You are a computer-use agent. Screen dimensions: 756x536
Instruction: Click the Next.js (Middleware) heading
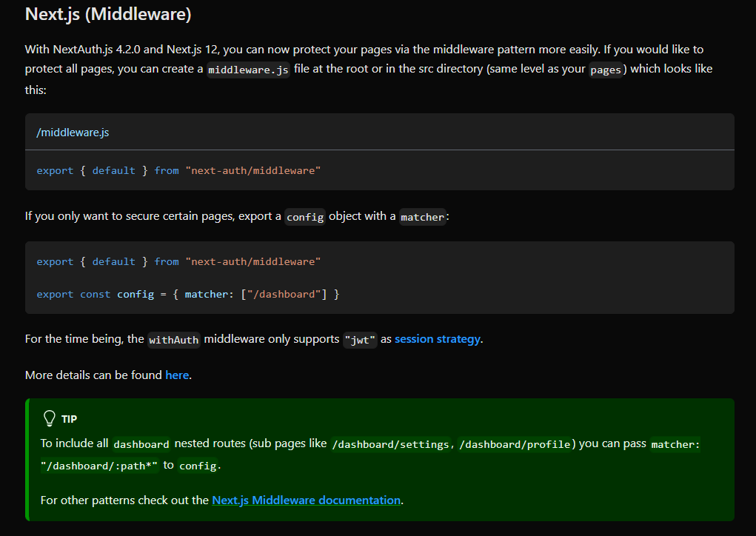tap(108, 14)
